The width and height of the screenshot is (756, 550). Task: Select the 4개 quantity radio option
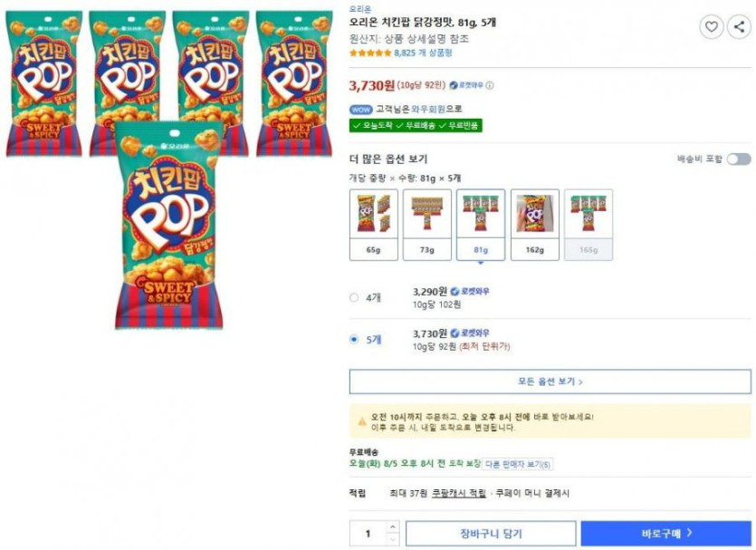tap(354, 297)
